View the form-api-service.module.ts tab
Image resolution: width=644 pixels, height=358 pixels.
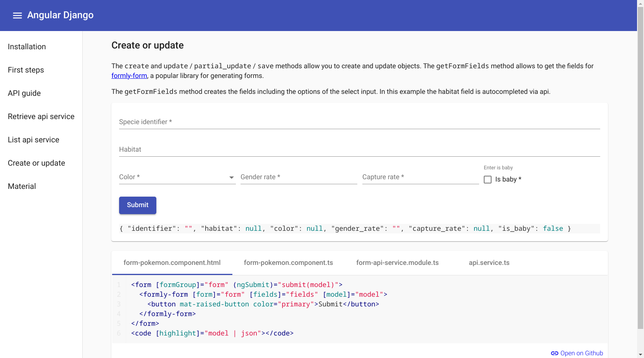pos(397,263)
